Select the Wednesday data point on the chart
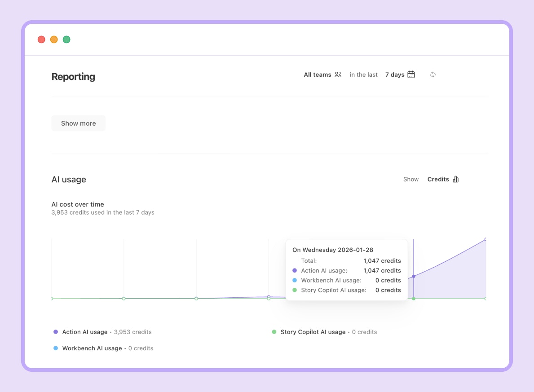Screen dimensions: 534x392 pyautogui.click(x=413, y=277)
